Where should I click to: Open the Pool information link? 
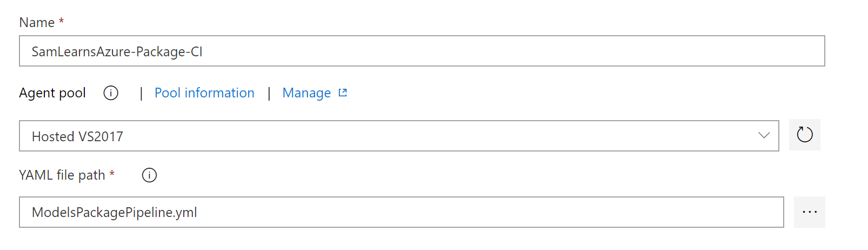pyautogui.click(x=204, y=93)
